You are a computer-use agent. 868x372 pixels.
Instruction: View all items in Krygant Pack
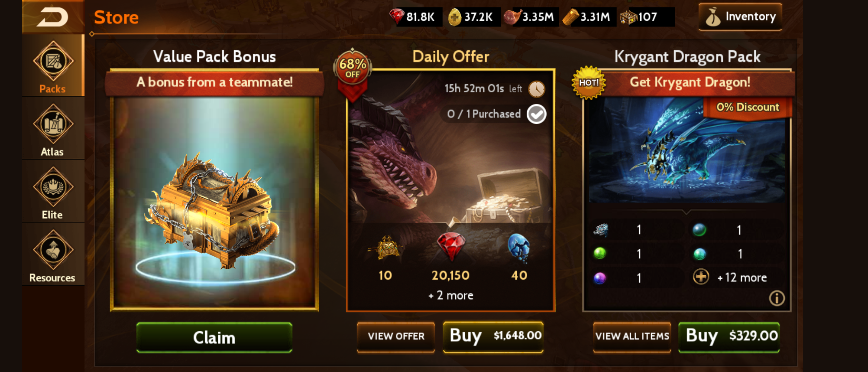(x=632, y=337)
